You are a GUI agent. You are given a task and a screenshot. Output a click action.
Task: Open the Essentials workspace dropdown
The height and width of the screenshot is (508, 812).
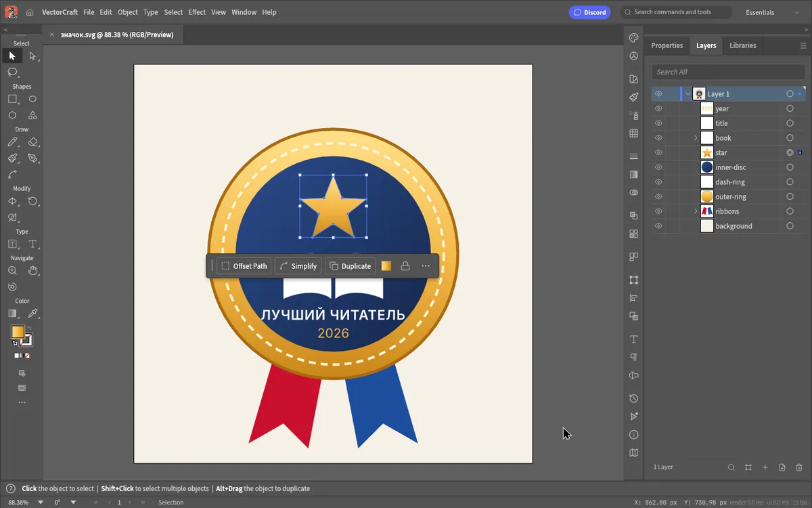tap(773, 12)
